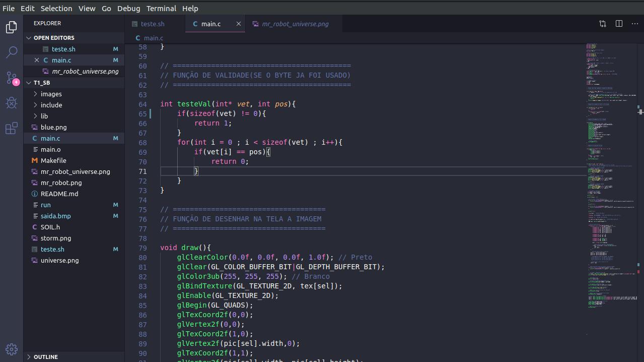Click the EXPLORER panel title
644x362 pixels.
point(47,23)
